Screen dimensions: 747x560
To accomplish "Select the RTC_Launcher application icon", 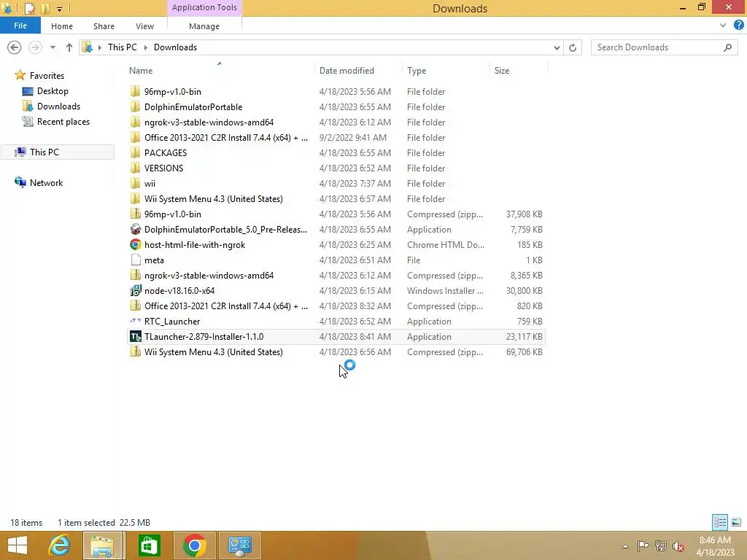I will [135, 321].
